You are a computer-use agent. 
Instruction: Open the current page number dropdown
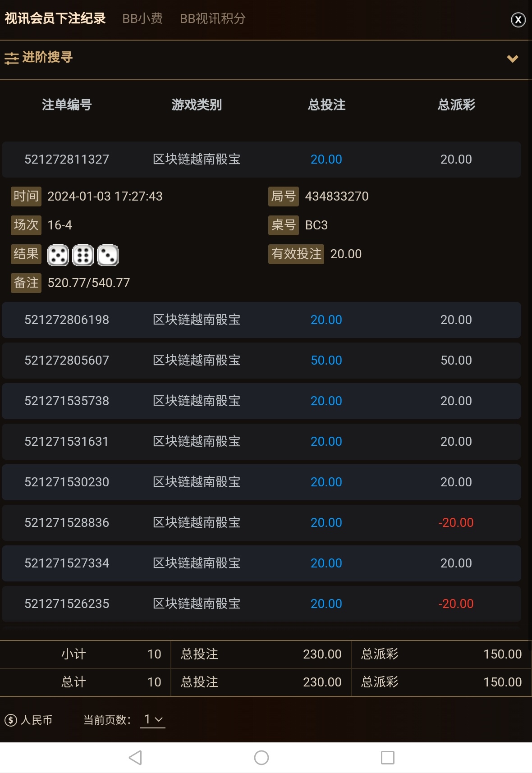pyautogui.click(x=153, y=719)
